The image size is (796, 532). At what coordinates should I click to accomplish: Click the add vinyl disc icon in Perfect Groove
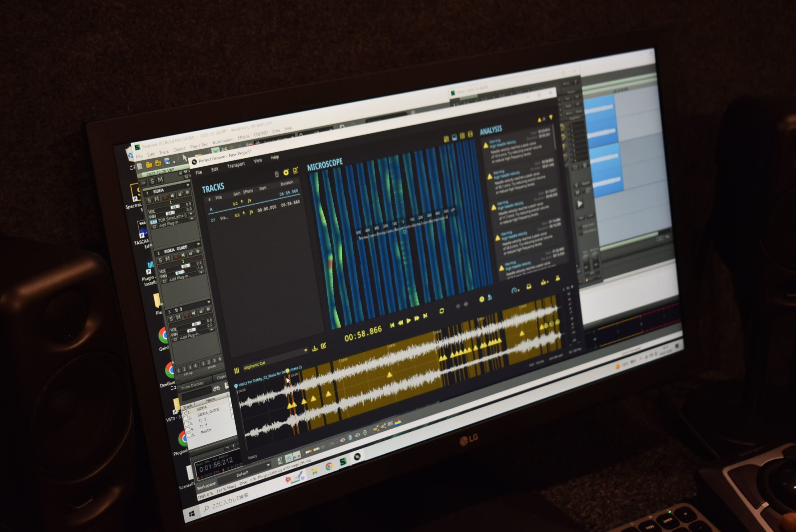tap(286, 172)
